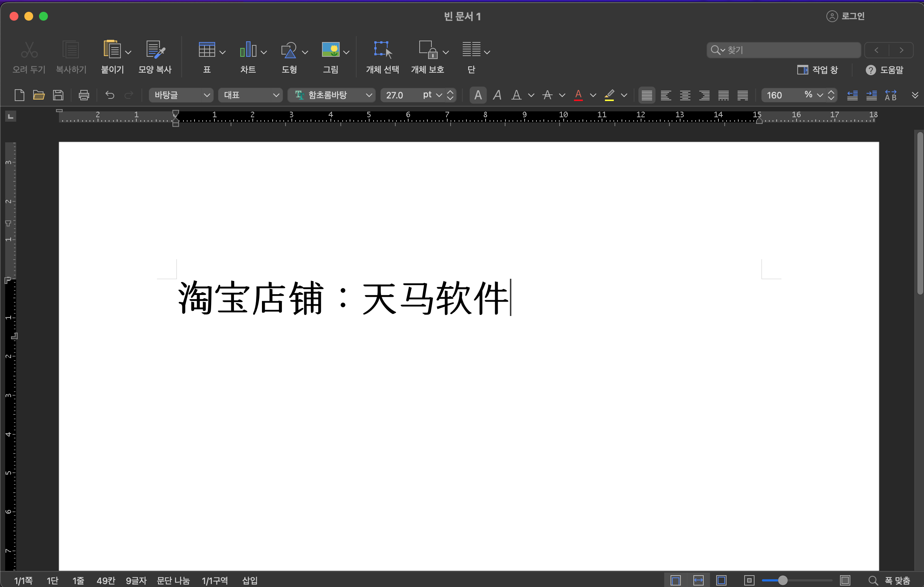Expand the shapes (도형) dropdown arrow
Viewport: 924px width, 587px height.
tap(305, 52)
